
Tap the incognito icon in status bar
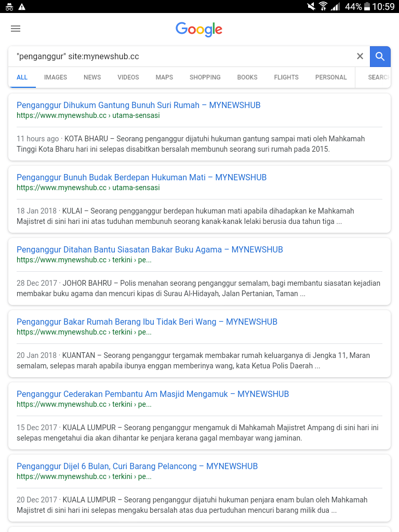[x=9, y=7]
